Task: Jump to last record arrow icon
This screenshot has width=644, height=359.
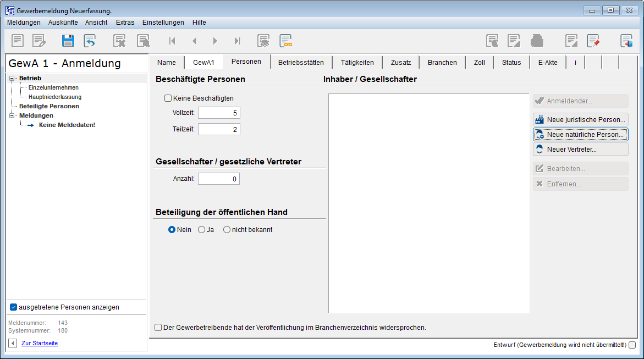Action: (238, 41)
